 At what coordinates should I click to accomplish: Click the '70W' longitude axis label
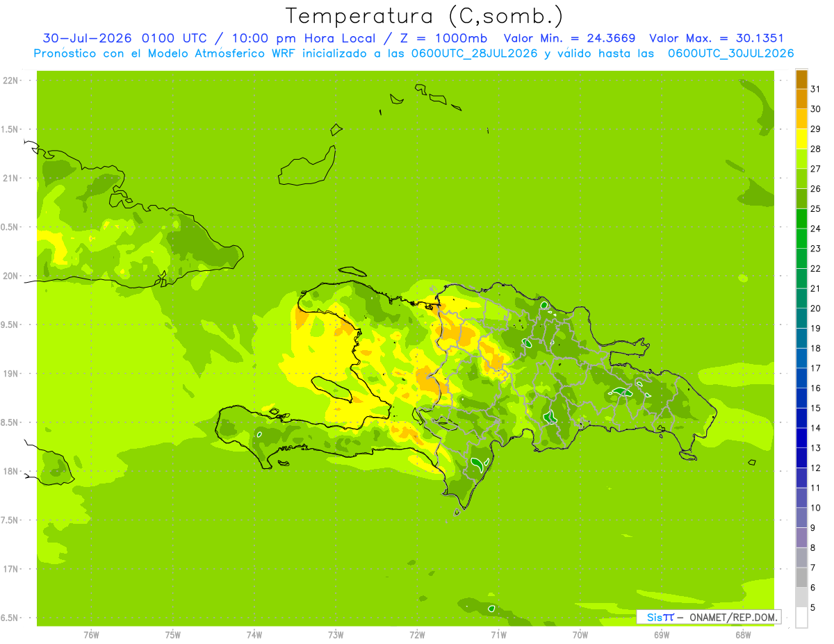point(580,635)
